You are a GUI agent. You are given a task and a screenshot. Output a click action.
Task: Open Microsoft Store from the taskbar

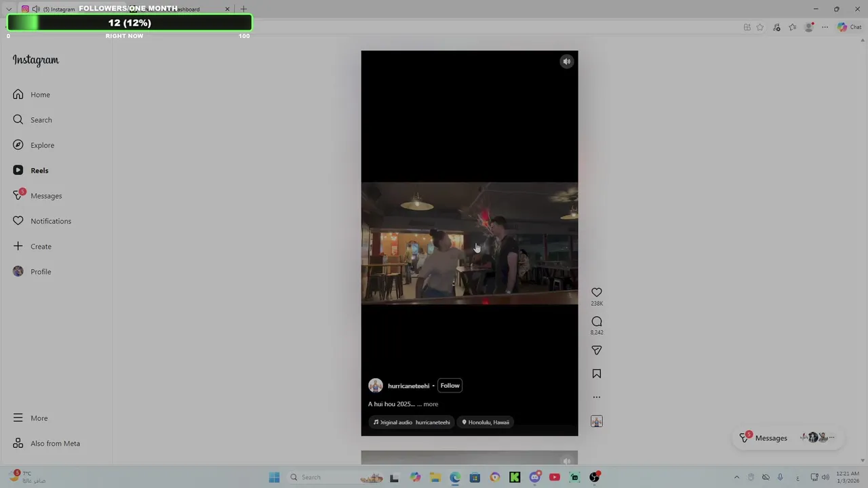475,477
